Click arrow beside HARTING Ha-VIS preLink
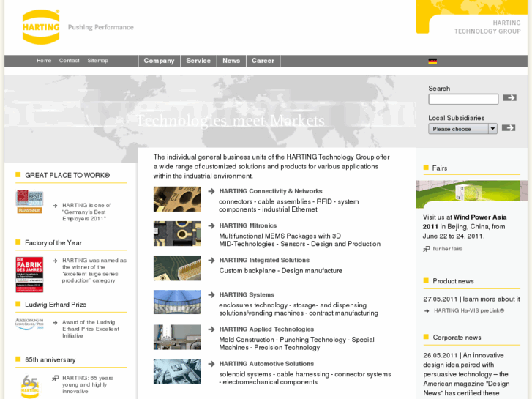This screenshot has height=399, width=532. pos(427,310)
